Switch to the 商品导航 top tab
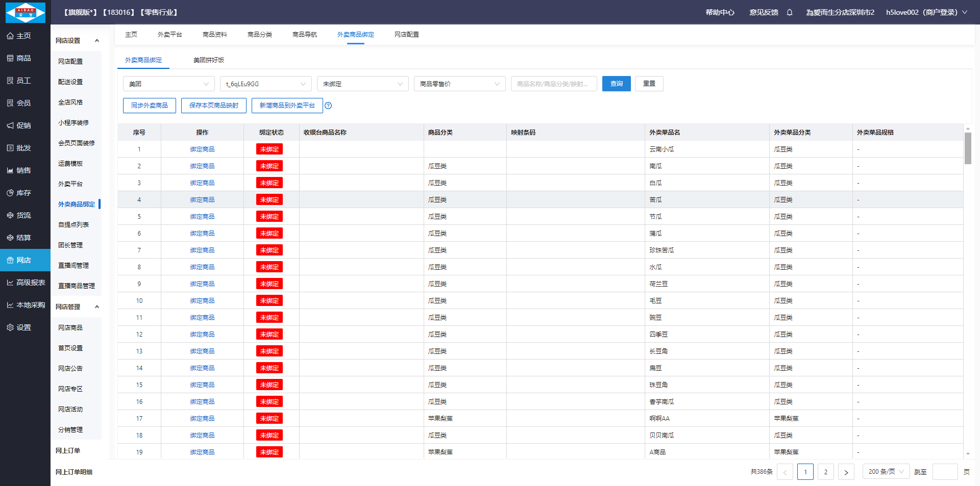This screenshot has width=980, height=486. point(305,35)
